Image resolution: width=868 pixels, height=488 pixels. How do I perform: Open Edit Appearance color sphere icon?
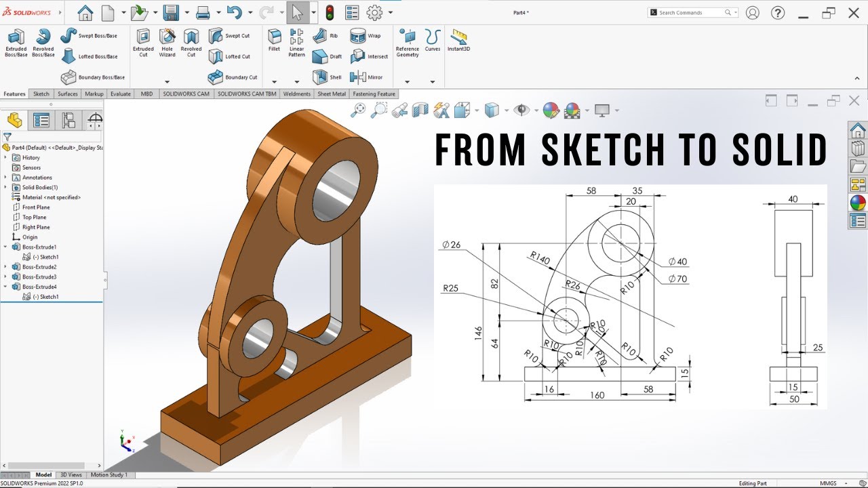(551, 109)
